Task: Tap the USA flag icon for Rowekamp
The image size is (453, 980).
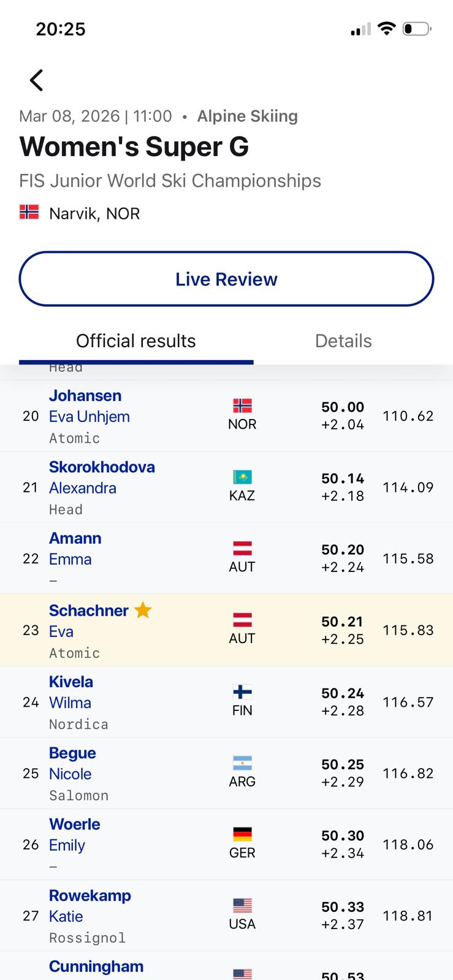Action: coord(242,905)
